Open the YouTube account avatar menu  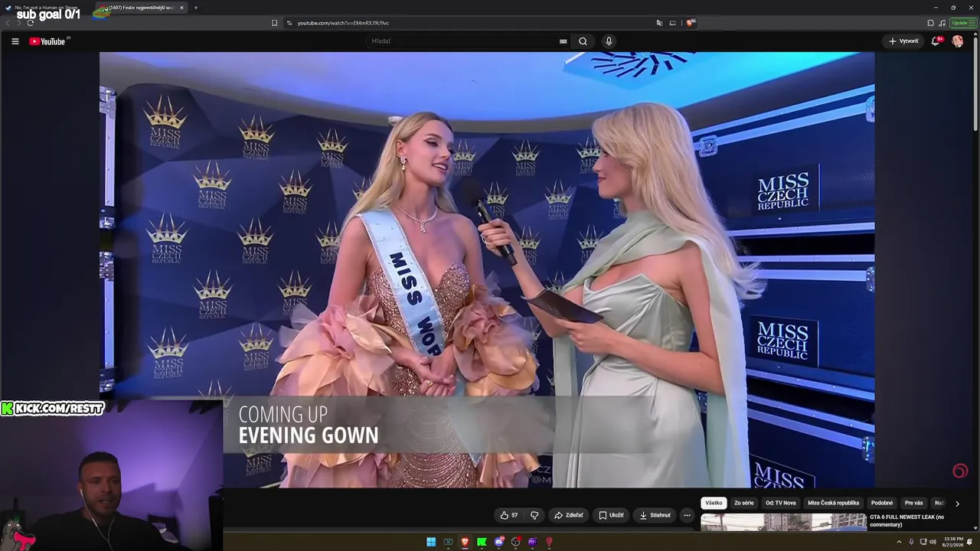957,41
